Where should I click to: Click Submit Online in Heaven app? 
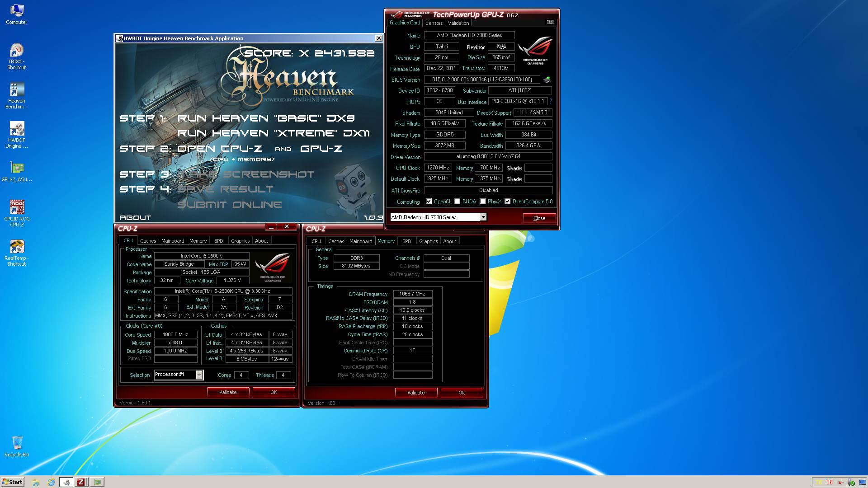[230, 205]
